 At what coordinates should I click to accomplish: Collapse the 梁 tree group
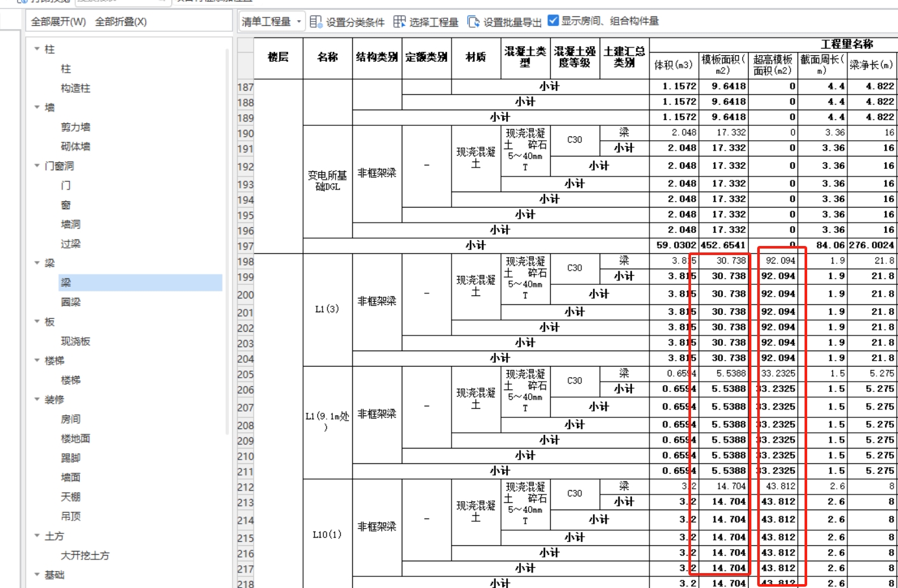click(37, 263)
